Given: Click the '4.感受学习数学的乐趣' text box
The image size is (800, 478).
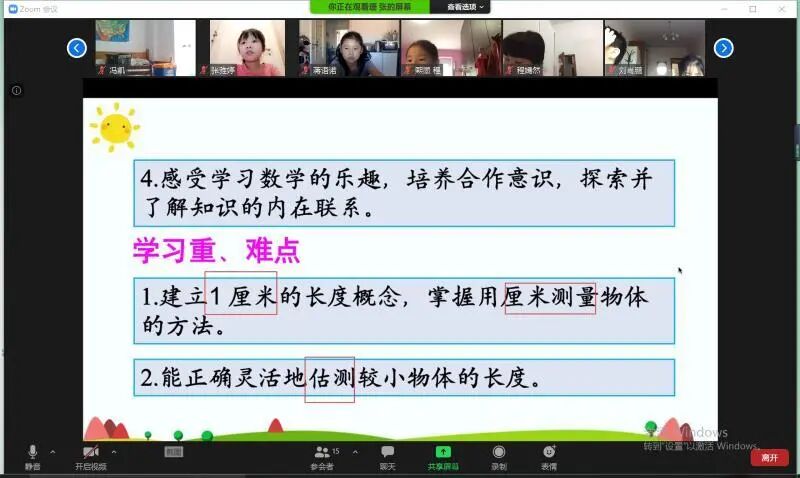Looking at the screenshot, I should 404,193.
